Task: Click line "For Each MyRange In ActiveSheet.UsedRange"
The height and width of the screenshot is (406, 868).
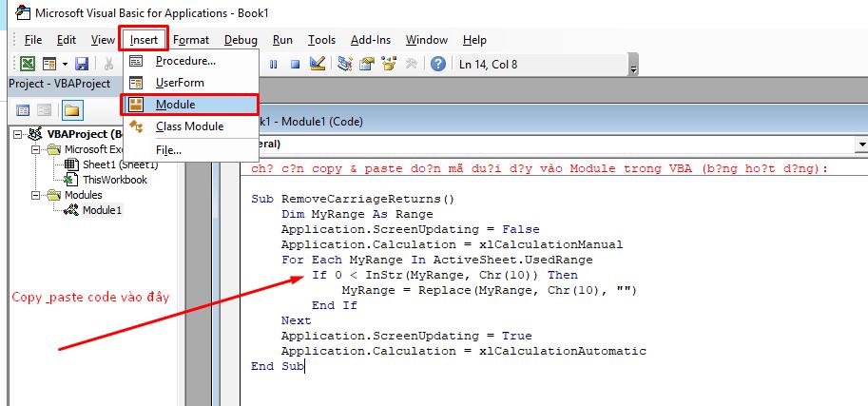Action: coord(436,260)
